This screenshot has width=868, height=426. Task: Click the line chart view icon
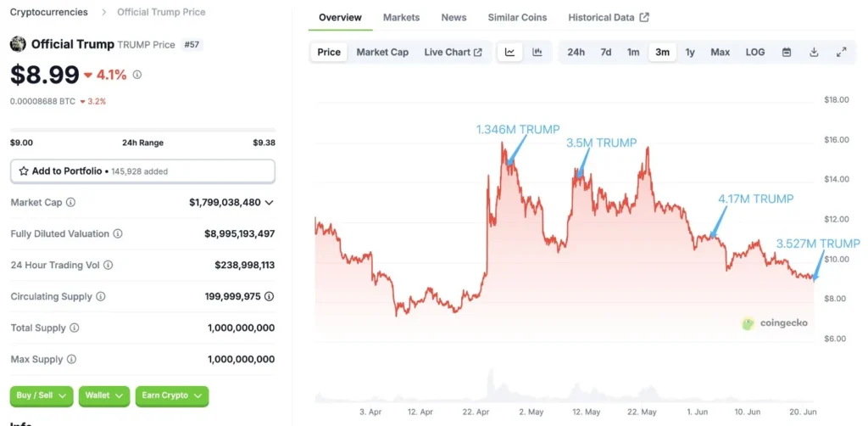pos(509,52)
